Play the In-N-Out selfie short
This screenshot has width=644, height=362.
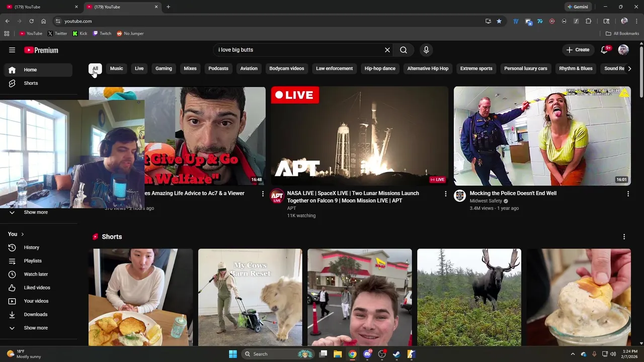point(360,298)
